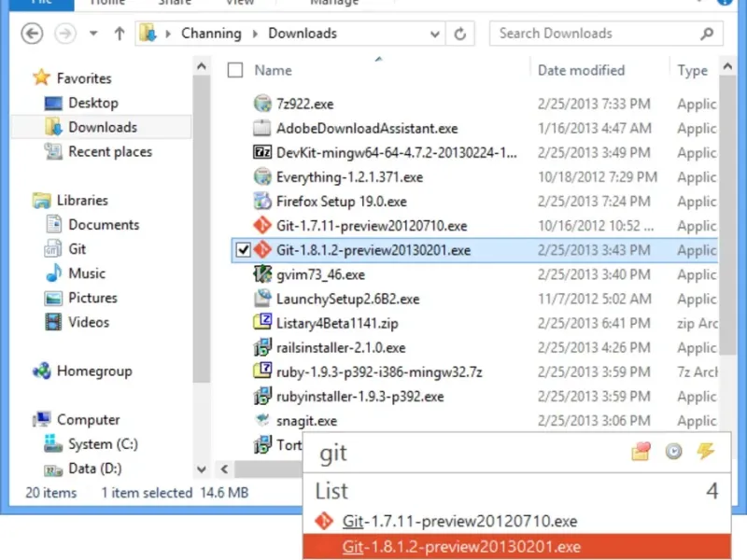Open Documents library

(104, 225)
